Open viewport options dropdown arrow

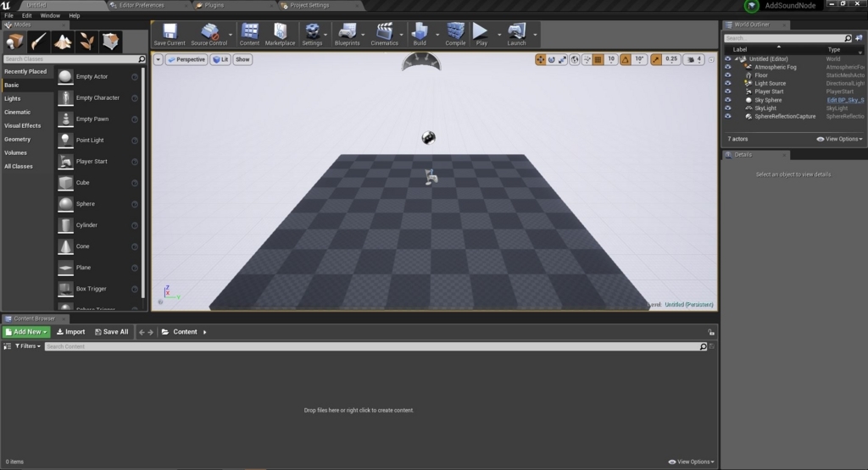pos(159,59)
